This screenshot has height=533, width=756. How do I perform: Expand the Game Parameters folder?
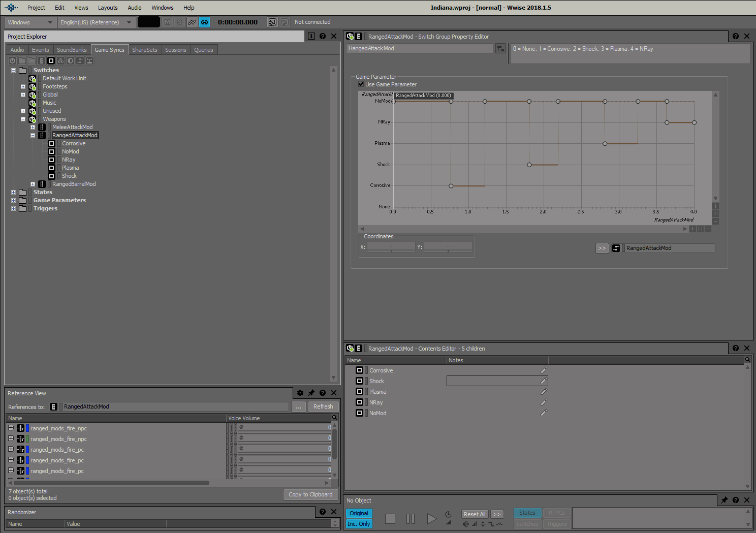[x=13, y=200]
